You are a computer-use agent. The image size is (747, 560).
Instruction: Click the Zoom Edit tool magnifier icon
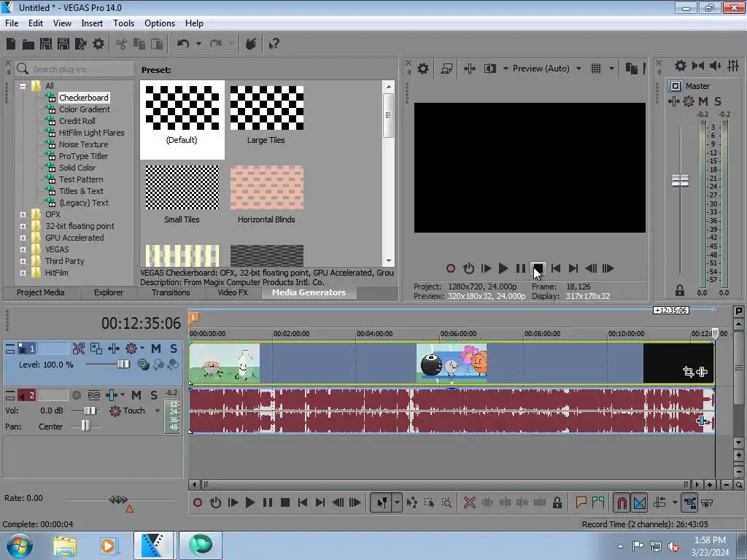pyautogui.click(x=446, y=502)
